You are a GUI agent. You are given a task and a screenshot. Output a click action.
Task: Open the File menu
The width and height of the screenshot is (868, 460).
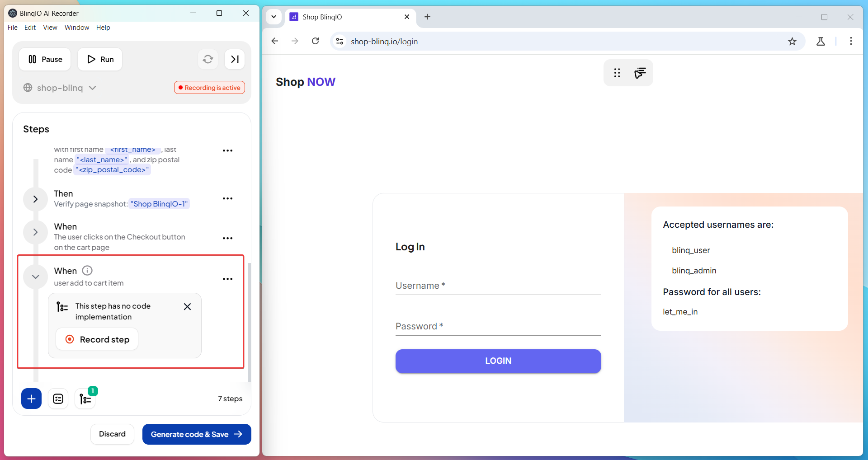(13, 28)
